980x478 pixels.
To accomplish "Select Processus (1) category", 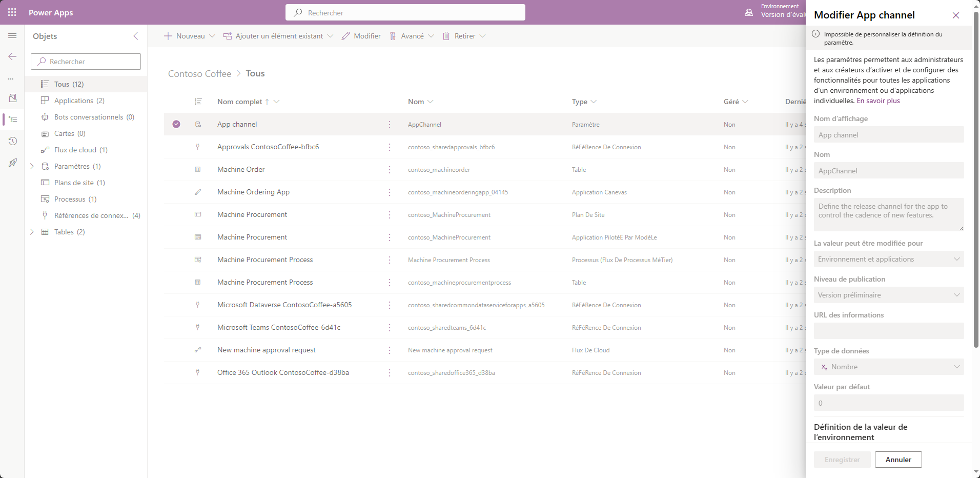I will (86, 199).
